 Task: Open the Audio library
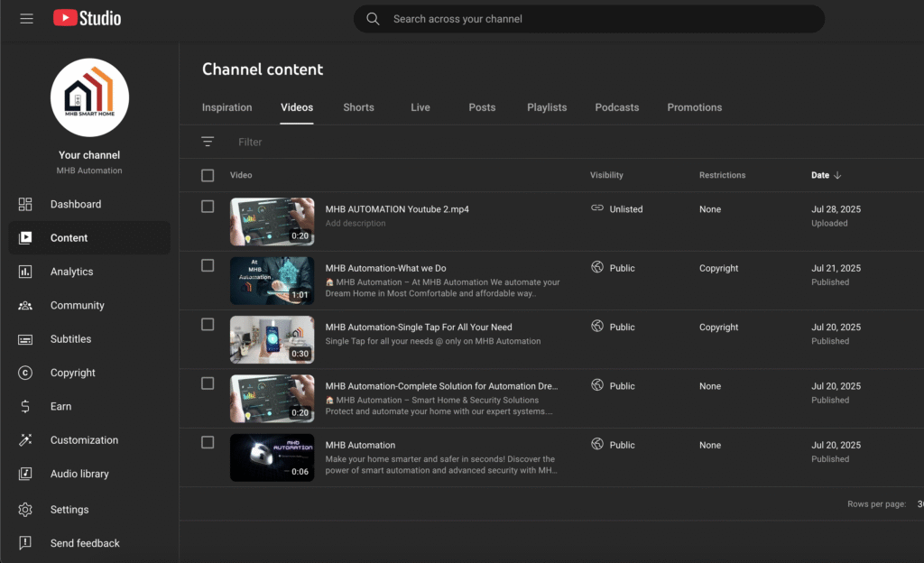(79, 474)
